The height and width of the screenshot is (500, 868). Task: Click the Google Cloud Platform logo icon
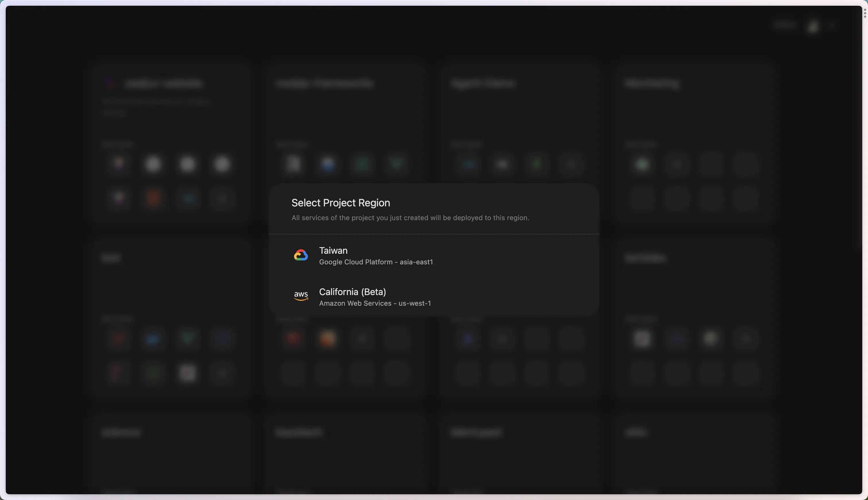tap(301, 255)
